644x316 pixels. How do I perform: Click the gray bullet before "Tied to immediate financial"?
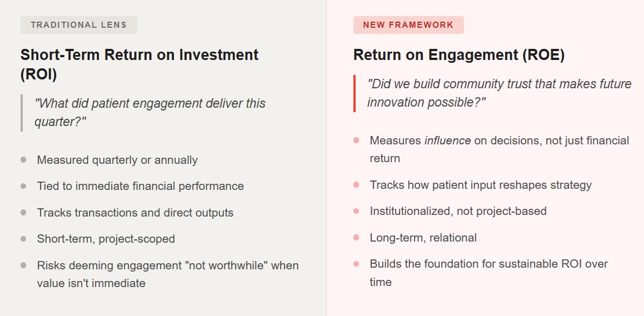pyautogui.click(x=23, y=186)
